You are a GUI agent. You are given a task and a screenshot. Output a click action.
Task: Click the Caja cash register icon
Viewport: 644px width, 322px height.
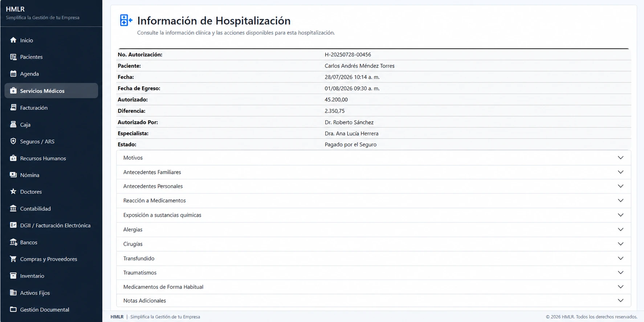13,124
